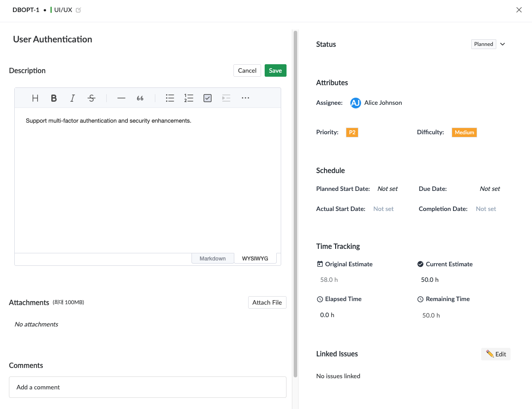This screenshot has width=532, height=409.
Task: Open more formatting options with the ellipsis icon
Action: (245, 98)
